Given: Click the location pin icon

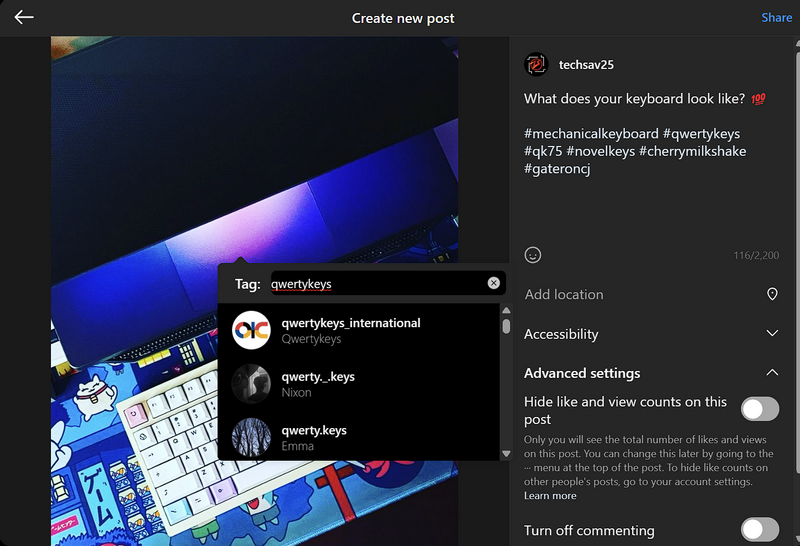Looking at the screenshot, I should 772,294.
